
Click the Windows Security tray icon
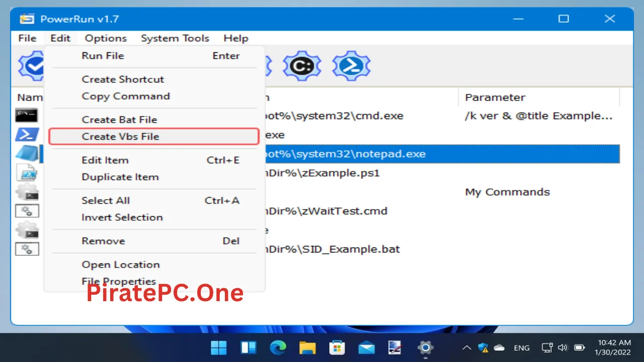[483, 347]
